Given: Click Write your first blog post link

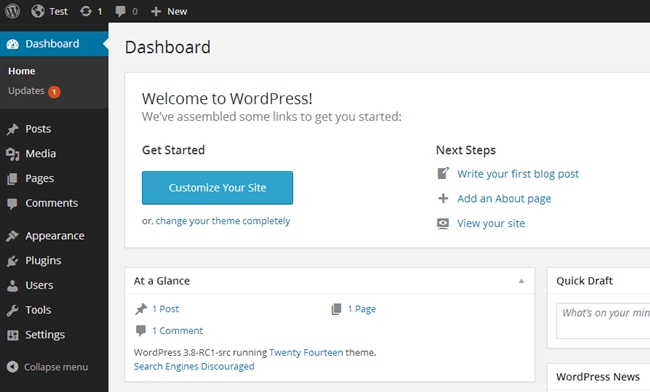Looking at the screenshot, I should pyautogui.click(x=518, y=174).
